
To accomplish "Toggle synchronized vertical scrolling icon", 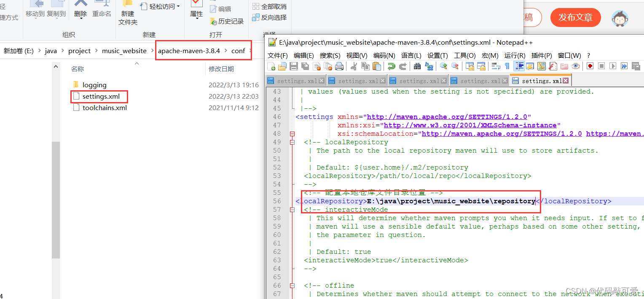I will (x=470, y=66).
